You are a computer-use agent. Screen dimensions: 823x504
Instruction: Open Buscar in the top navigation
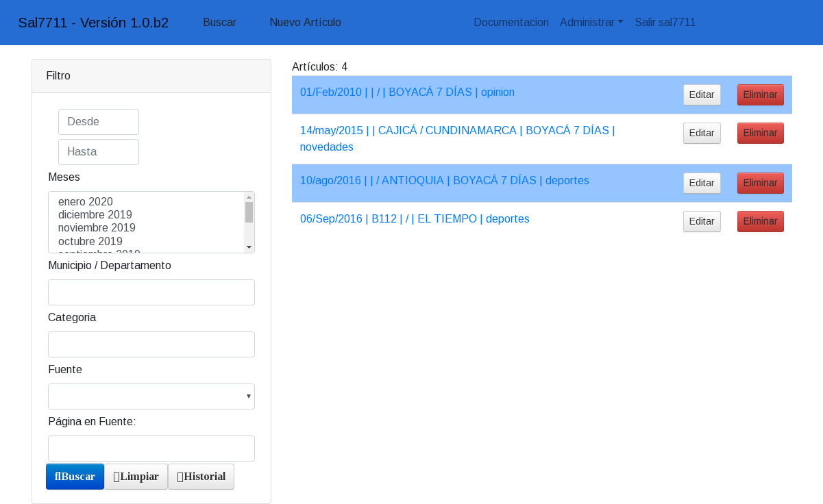pyautogui.click(x=219, y=22)
